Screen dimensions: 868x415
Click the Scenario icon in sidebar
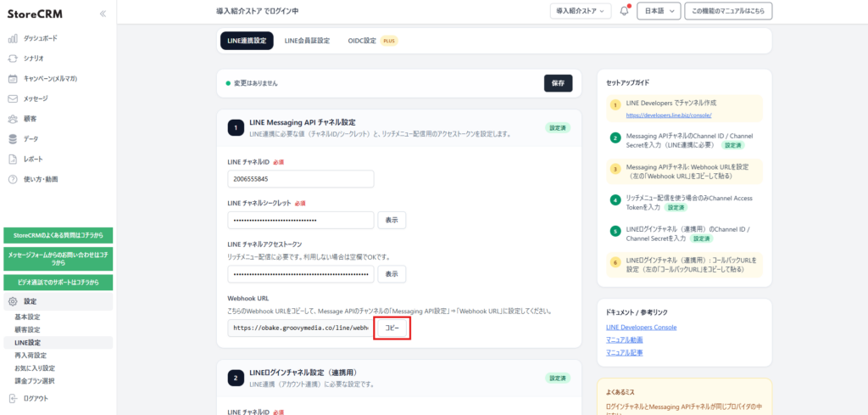(13, 59)
